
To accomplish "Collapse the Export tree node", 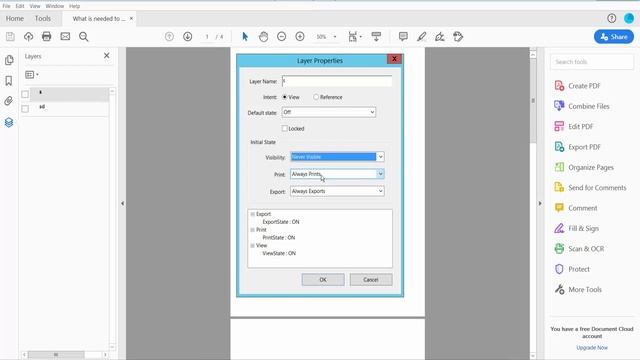I will point(252,214).
